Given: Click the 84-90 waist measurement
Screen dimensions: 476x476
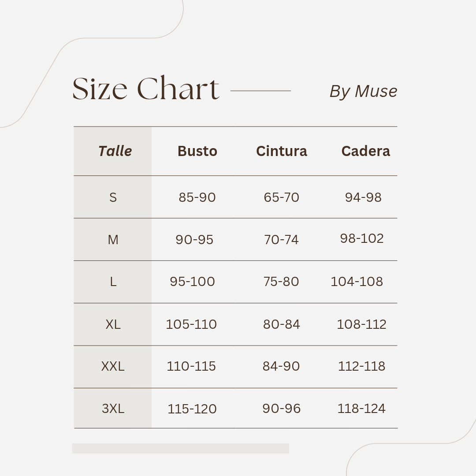Looking at the screenshot, I should 281,366.
